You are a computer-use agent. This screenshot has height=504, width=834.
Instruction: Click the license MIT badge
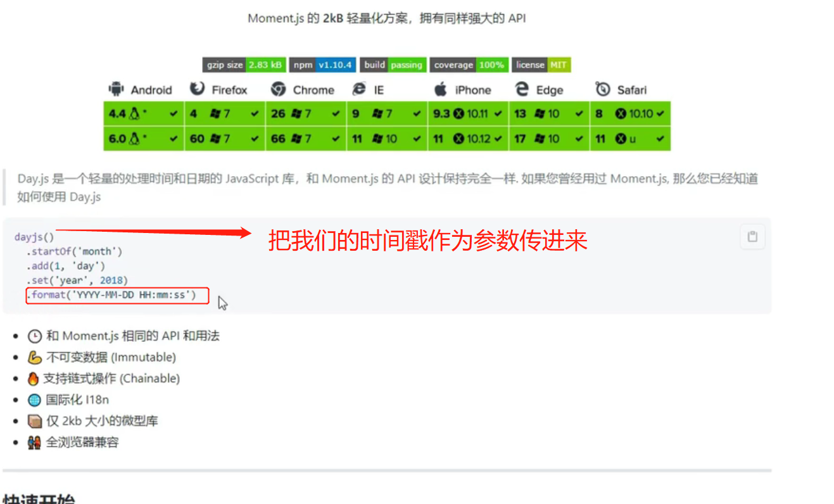pyautogui.click(x=541, y=65)
